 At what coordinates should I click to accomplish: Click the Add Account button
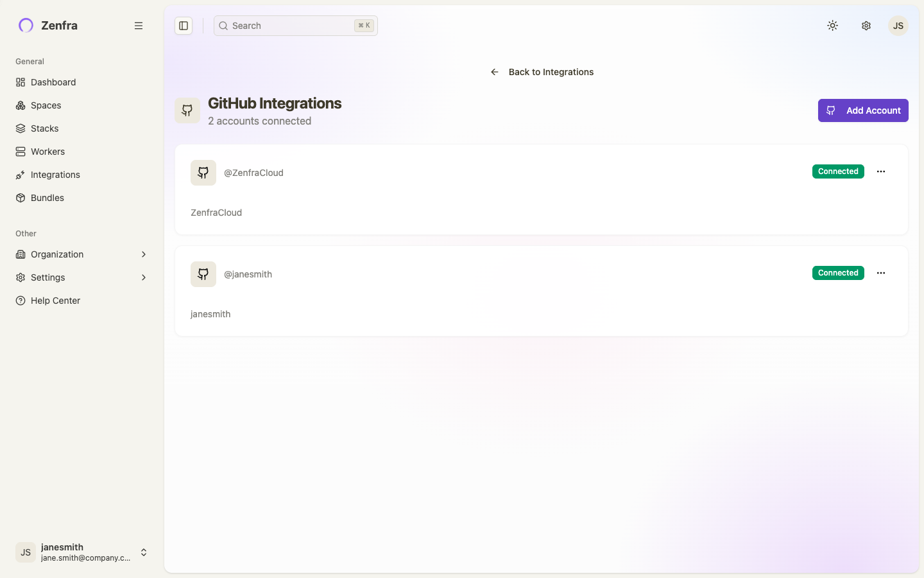point(863,110)
